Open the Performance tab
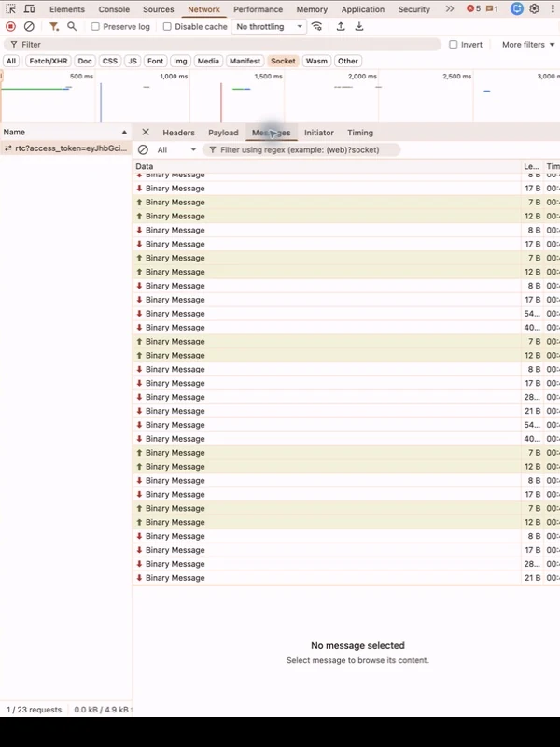This screenshot has width=560, height=747. [x=258, y=9]
